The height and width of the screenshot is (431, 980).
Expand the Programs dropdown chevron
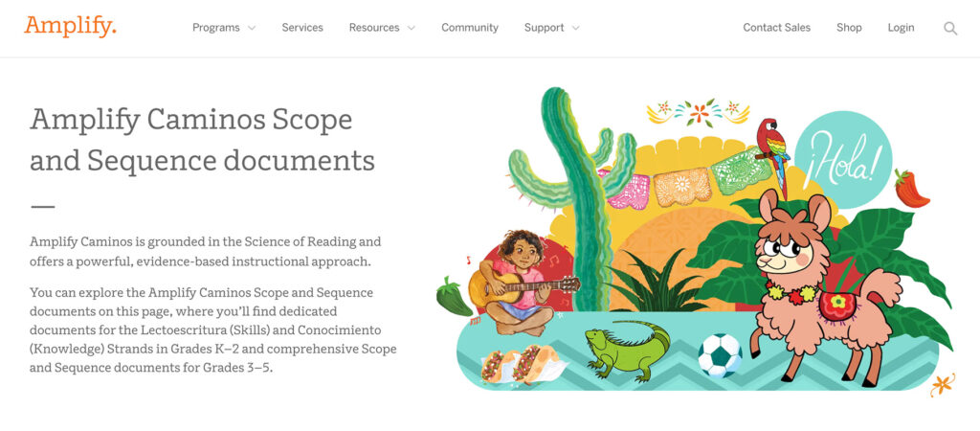252,28
